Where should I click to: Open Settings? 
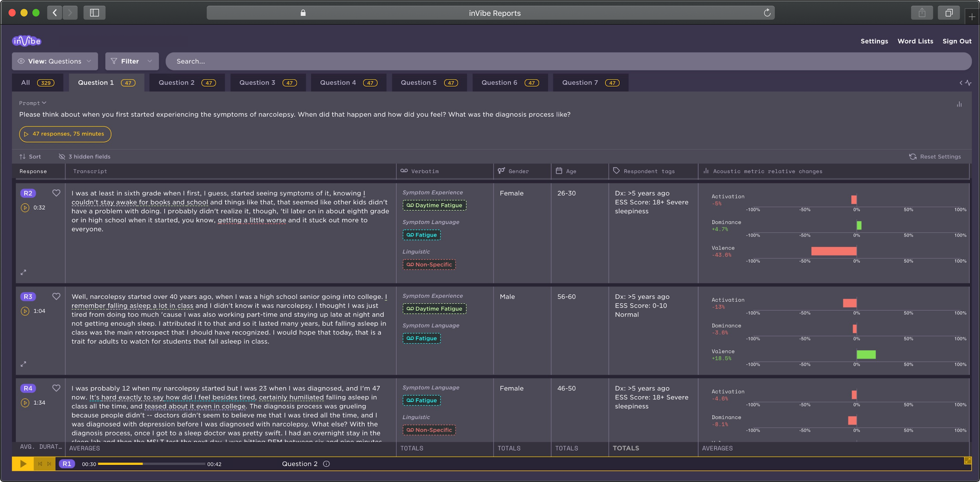click(x=874, y=41)
